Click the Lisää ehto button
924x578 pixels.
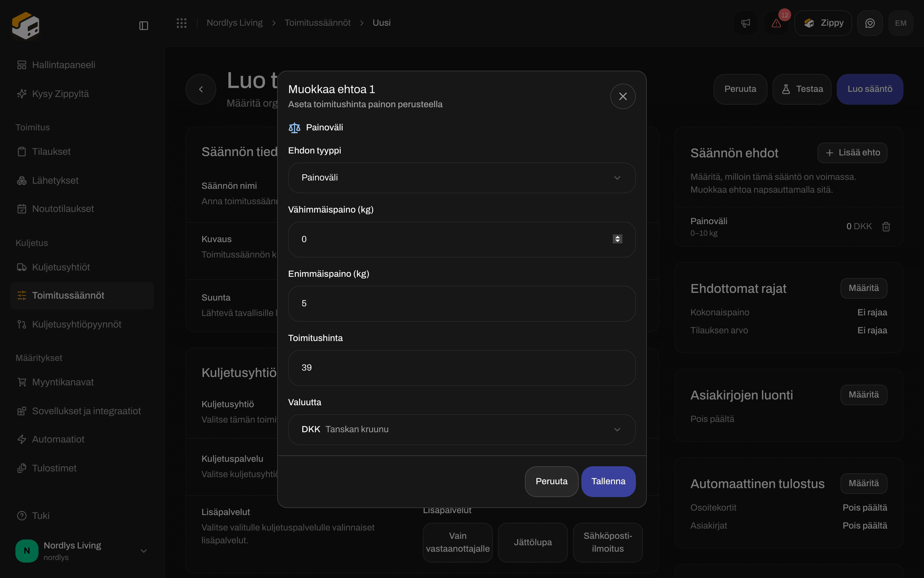(x=852, y=153)
